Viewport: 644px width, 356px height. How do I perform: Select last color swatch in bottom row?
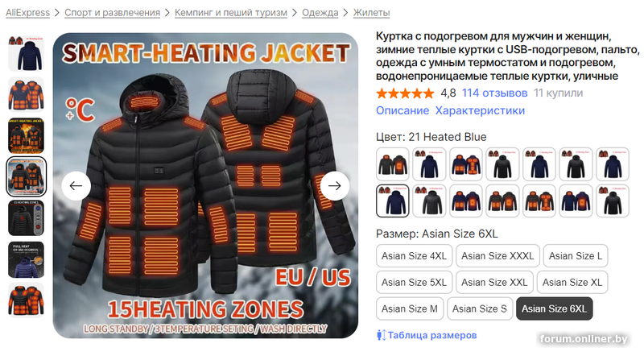tap(613, 201)
